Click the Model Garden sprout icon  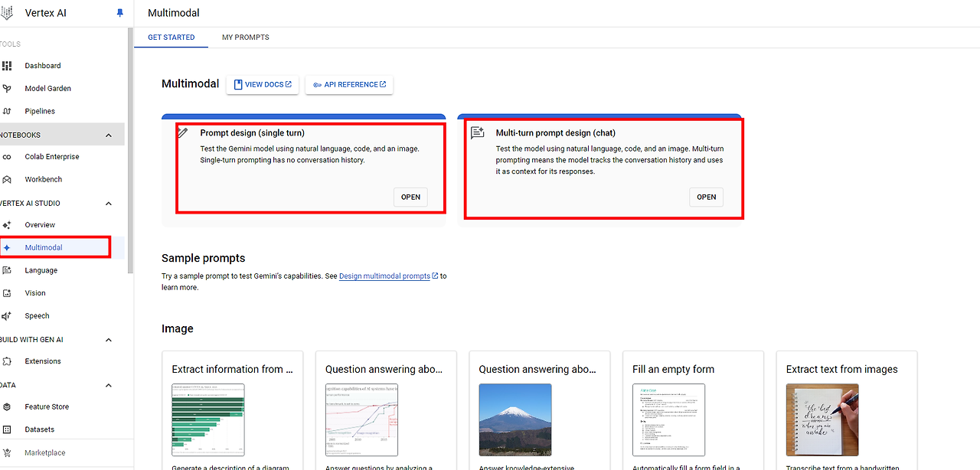pyautogui.click(x=7, y=89)
